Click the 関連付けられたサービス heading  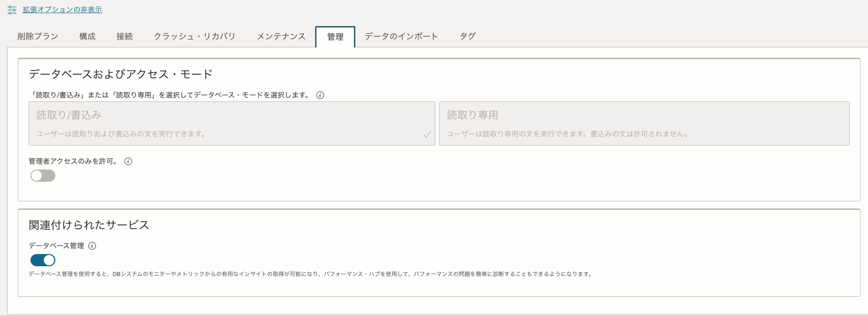(x=89, y=225)
